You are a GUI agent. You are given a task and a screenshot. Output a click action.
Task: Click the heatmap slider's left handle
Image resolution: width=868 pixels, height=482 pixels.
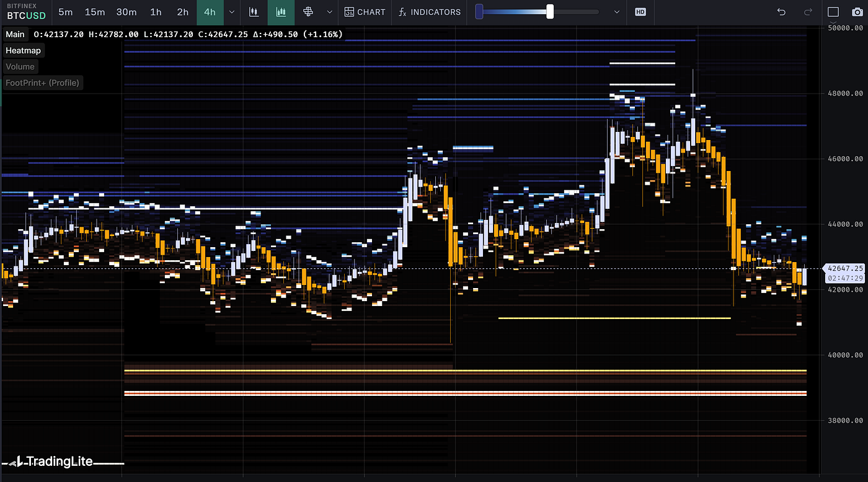click(x=479, y=12)
